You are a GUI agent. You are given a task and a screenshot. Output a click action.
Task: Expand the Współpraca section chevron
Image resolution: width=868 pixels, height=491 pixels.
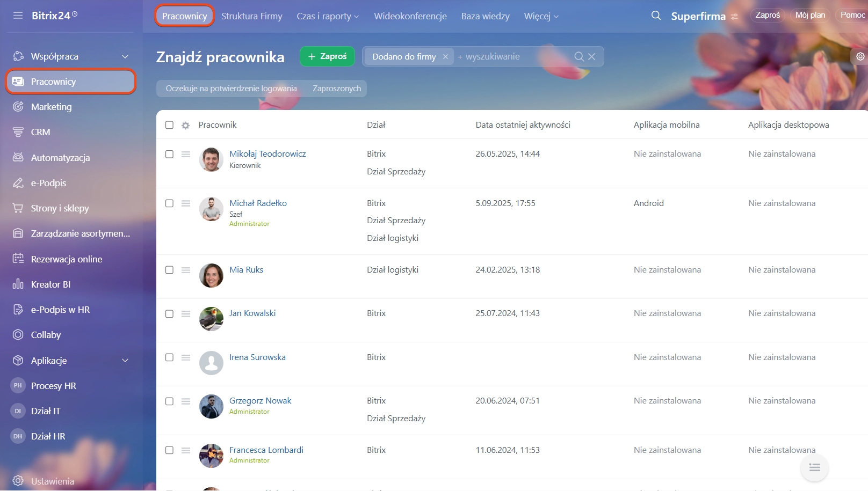point(125,56)
